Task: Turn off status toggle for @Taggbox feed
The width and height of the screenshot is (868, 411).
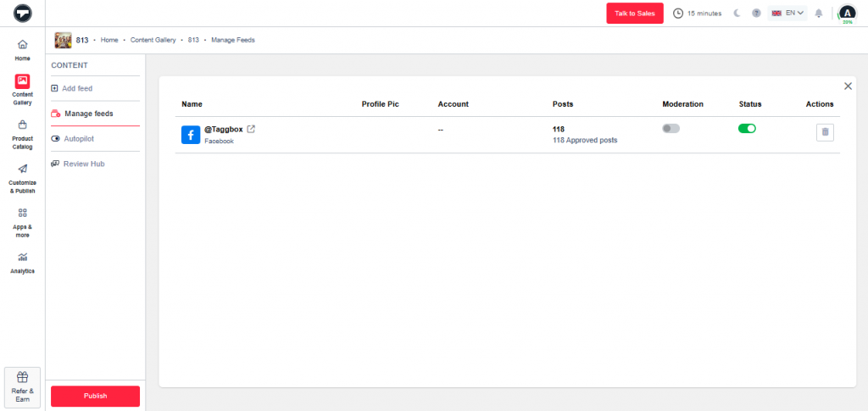Action: [x=747, y=128]
